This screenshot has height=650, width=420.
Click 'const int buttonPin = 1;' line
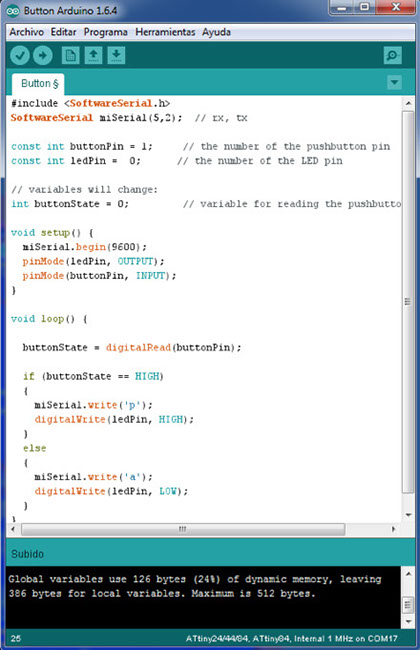[82, 146]
